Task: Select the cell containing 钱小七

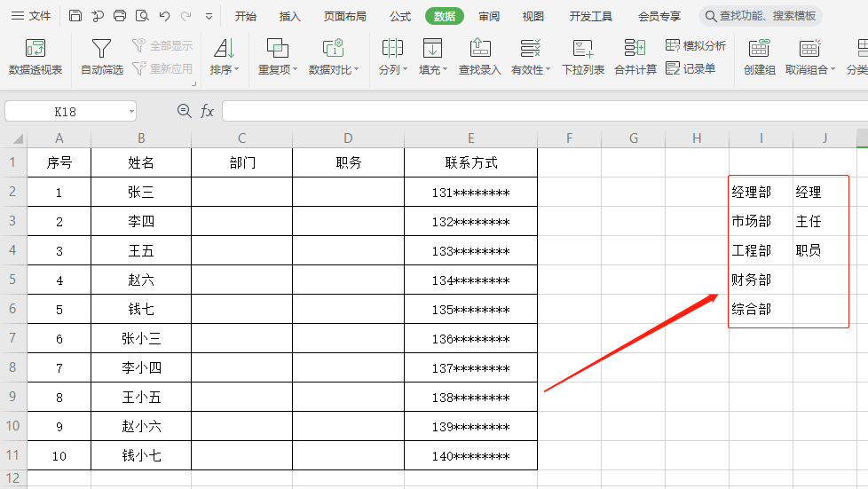Action: click(141, 456)
